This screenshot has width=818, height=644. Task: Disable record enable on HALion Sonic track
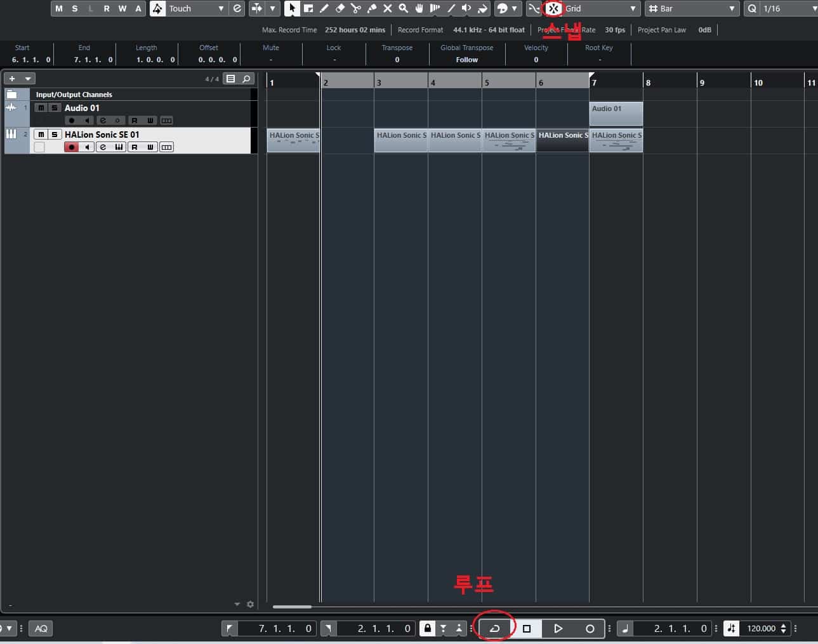(72, 147)
